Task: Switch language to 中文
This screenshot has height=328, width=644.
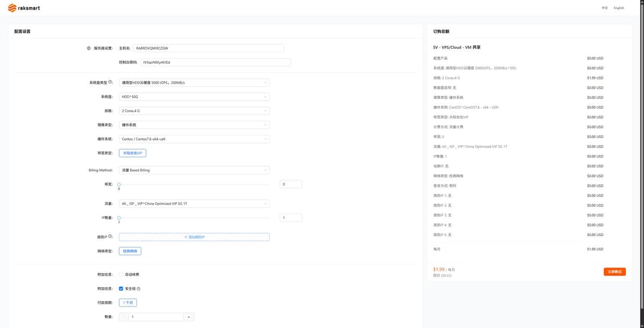Action: 605,8
